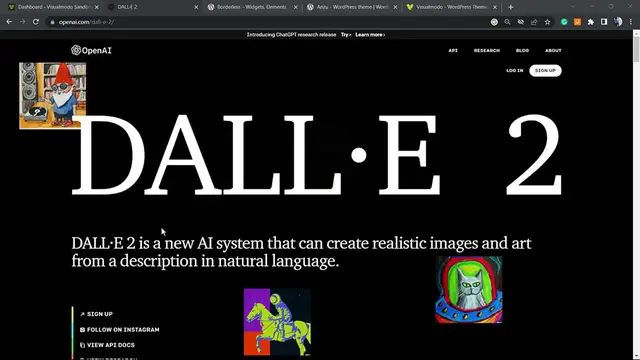Click the astronaut riding horse artwork
This screenshot has height=360, width=640.
tap(277, 322)
